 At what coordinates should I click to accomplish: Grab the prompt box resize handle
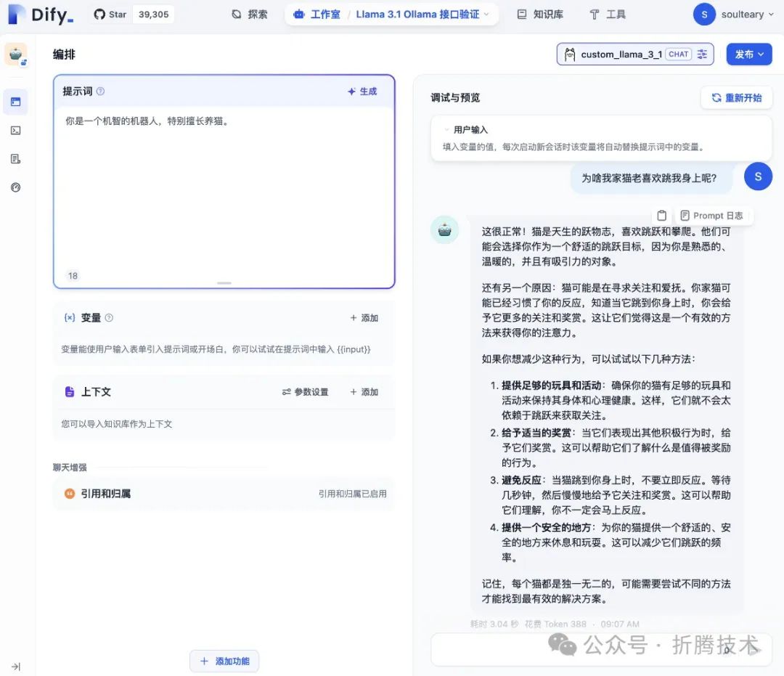pos(224,283)
